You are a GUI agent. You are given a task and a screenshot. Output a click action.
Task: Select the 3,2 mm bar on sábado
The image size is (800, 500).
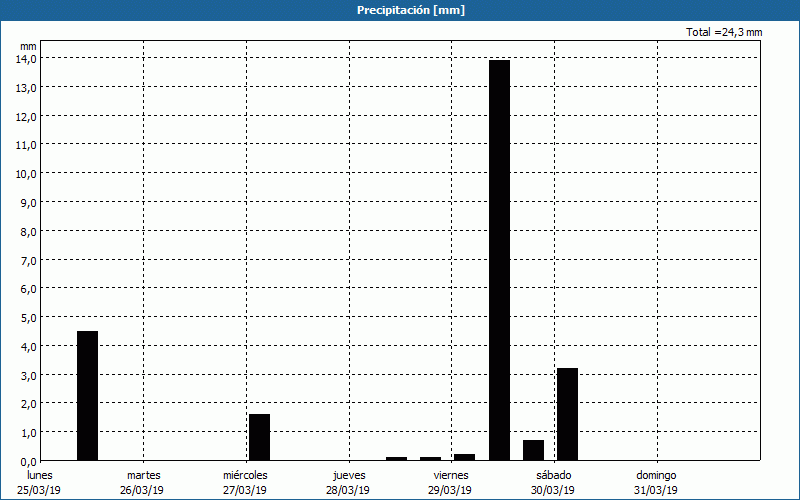pos(567,414)
